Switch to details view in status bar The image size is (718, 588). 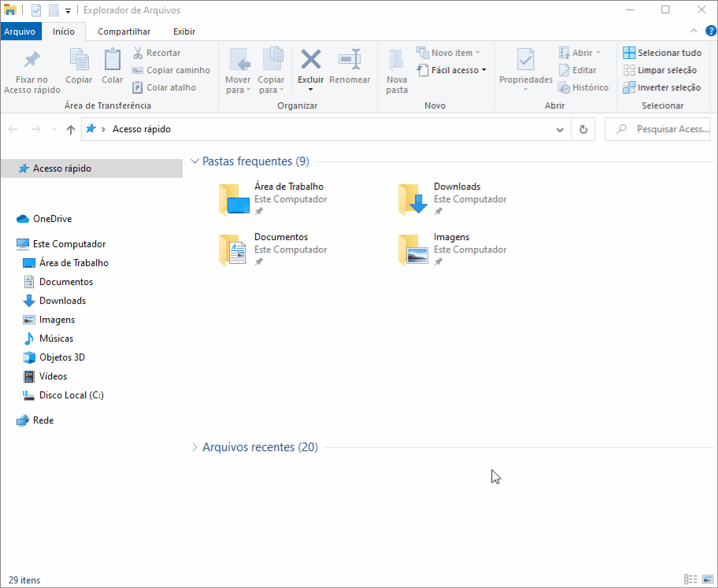coord(690,579)
